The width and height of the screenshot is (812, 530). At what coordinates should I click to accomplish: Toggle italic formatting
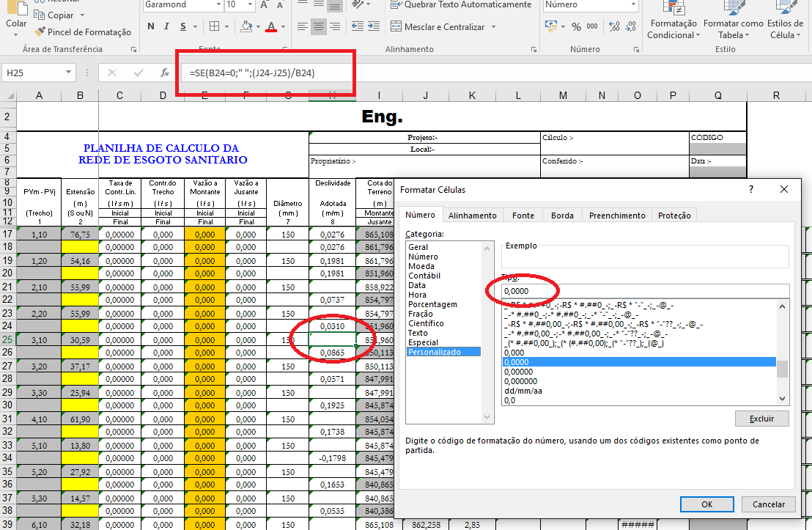pyautogui.click(x=167, y=26)
